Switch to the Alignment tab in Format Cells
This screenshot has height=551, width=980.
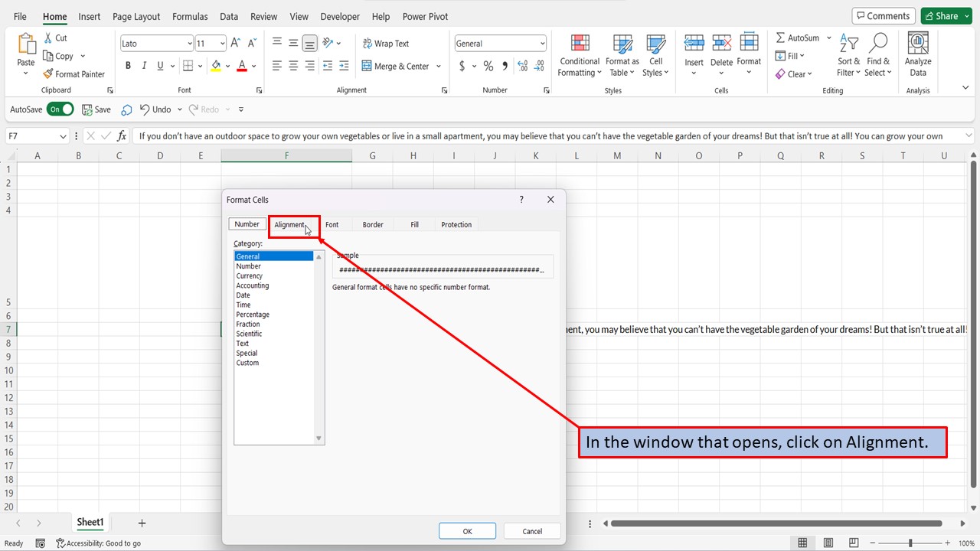[x=292, y=224]
